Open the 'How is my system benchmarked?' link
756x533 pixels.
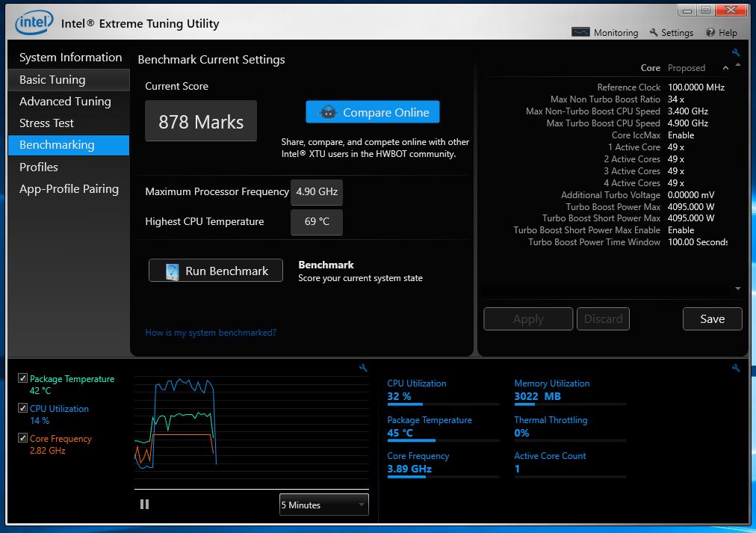(x=211, y=333)
